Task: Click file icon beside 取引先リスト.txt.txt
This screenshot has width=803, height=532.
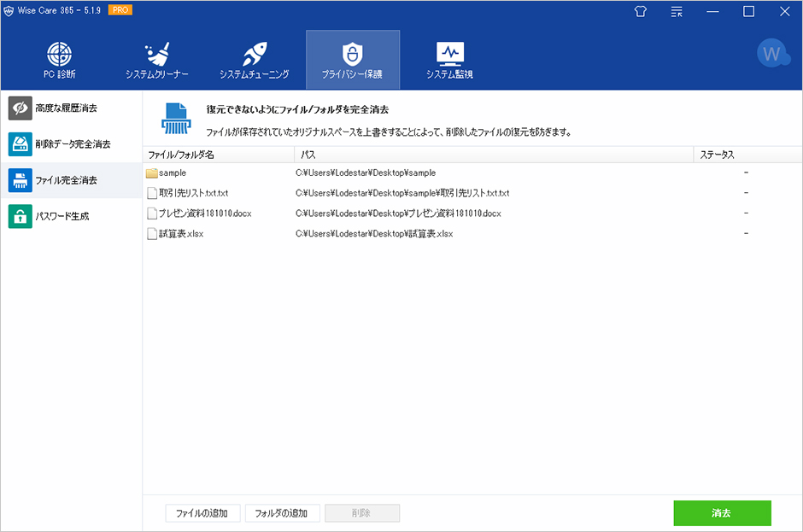Action: click(151, 193)
